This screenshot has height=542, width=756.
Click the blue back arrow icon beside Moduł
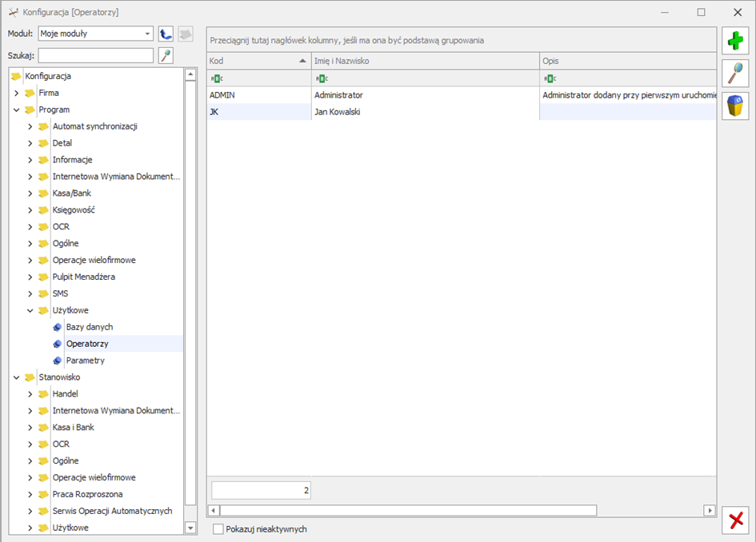pyautogui.click(x=166, y=34)
